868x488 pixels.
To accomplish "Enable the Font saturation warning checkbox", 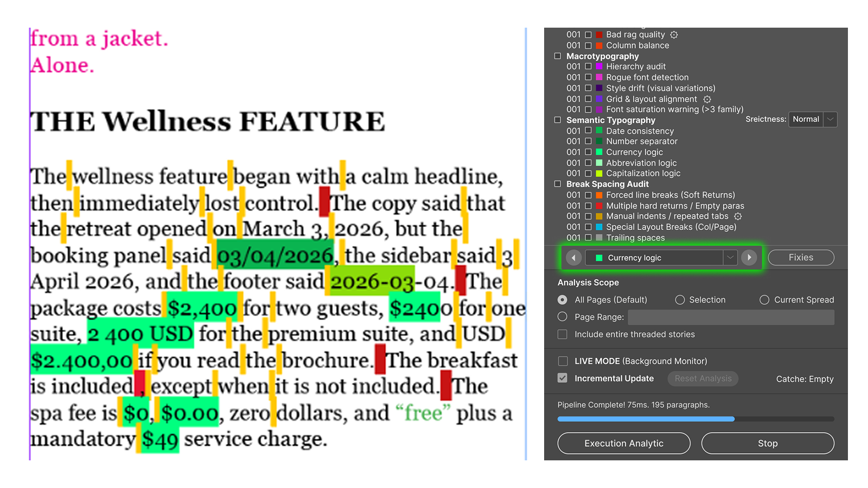I will pos(588,110).
